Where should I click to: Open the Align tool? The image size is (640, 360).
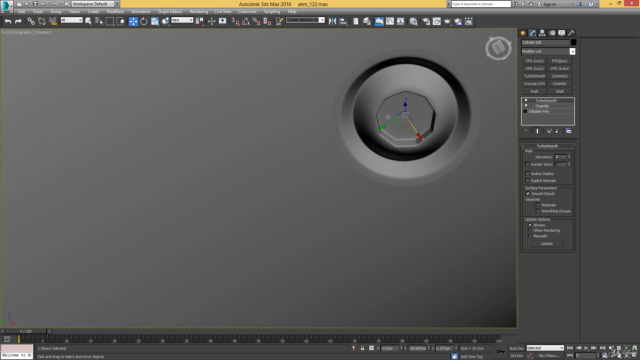[x=343, y=21]
